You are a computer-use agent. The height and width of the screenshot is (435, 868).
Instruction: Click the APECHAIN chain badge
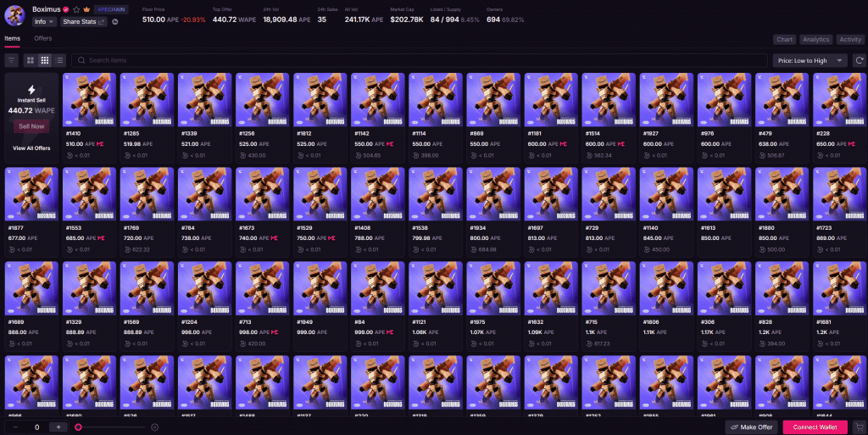click(x=111, y=9)
